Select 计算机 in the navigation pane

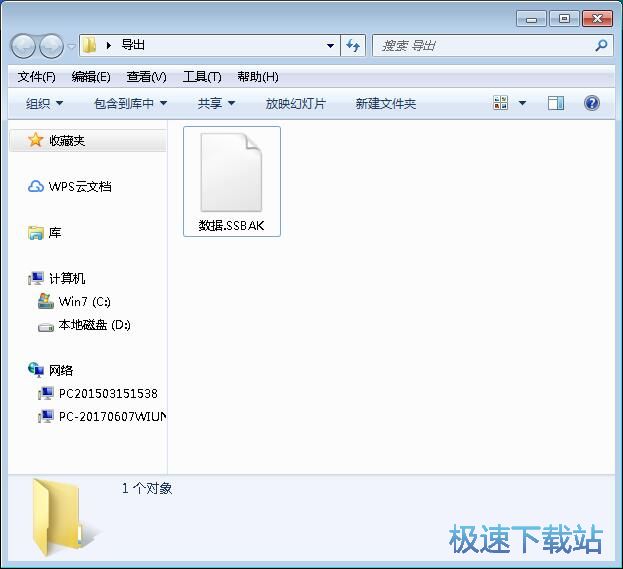pyautogui.click(x=67, y=279)
